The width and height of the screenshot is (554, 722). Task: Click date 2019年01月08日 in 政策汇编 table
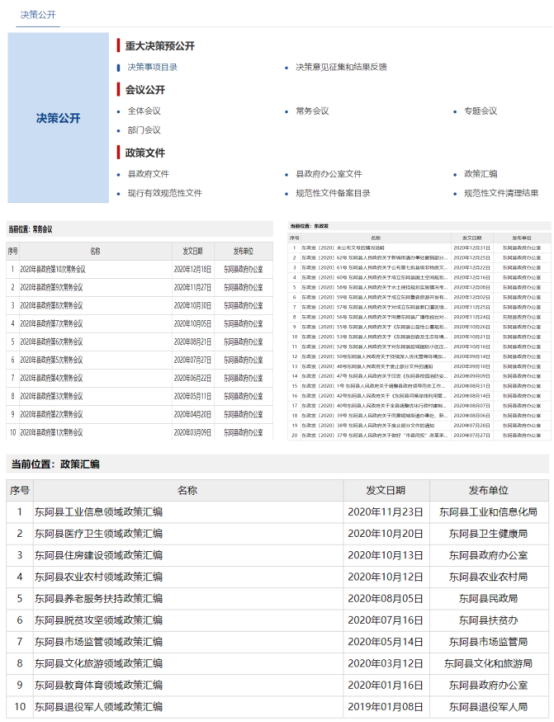tap(385, 707)
